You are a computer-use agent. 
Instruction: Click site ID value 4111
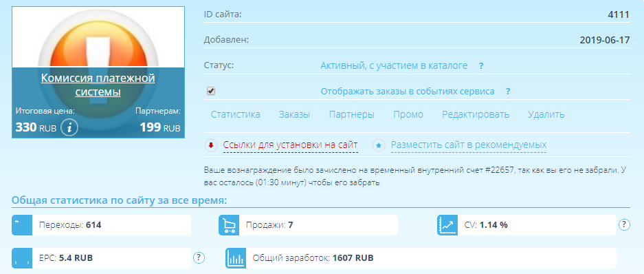click(x=619, y=15)
